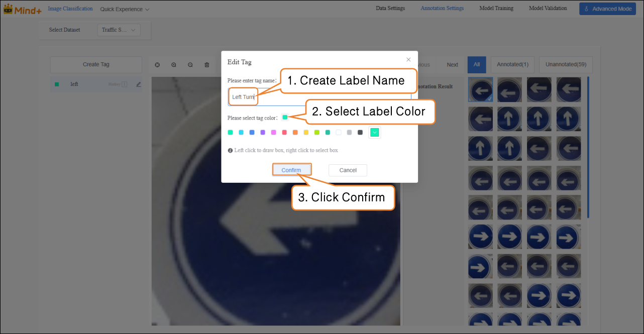Expand the Quick Experience dropdown
The width and height of the screenshot is (644, 334).
pyautogui.click(x=125, y=10)
